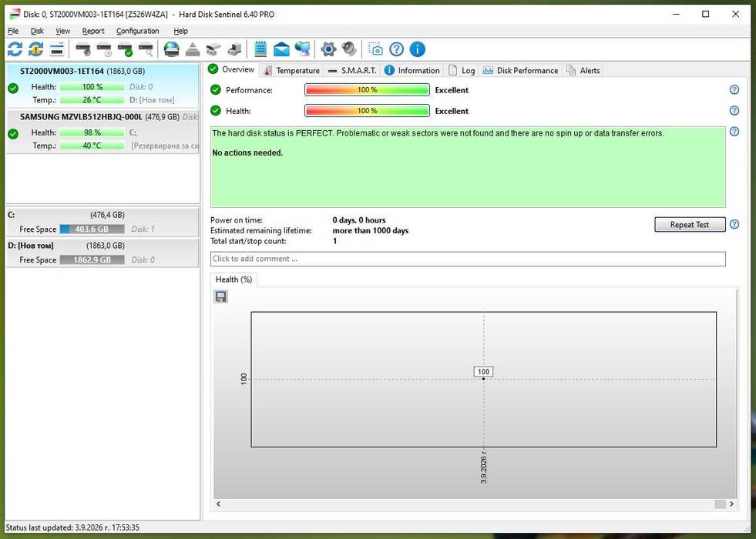Click the 26 °C temperature value
The width and height of the screenshot is (756, 539).
click(92, 99)
